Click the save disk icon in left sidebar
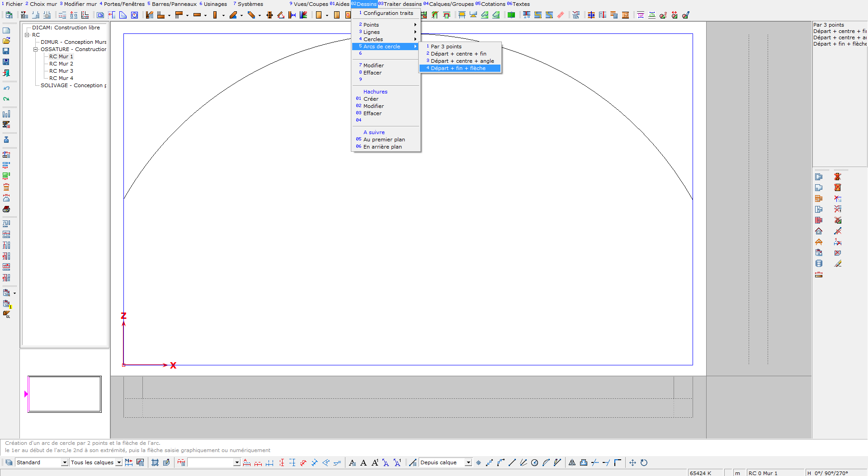 click(x=6, y=51)
